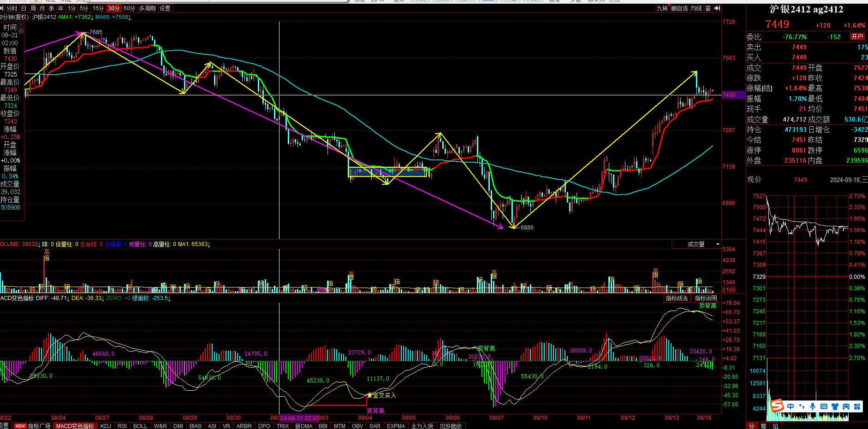The width and height of the screenshot is (868, 429).
Task: Toggle 均线 moving average display
Action: 696,8
